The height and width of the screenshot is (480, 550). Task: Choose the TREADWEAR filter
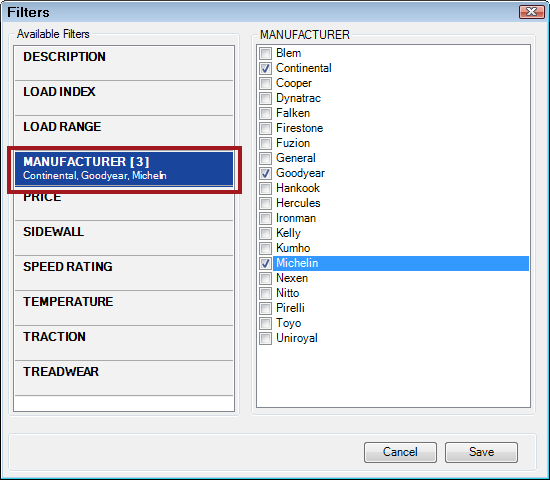(124, 378)
